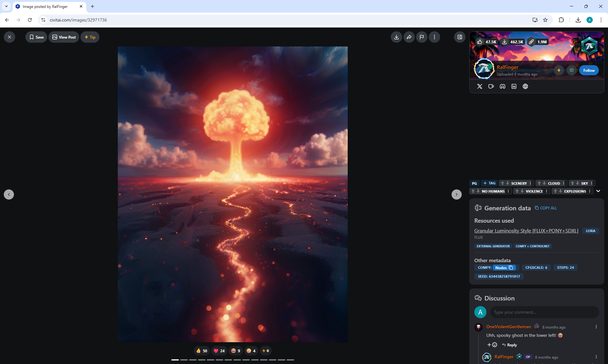Click the copy Comfy nodes icon
The height and width of the screenshot is (364, 608).
(511, 268)
